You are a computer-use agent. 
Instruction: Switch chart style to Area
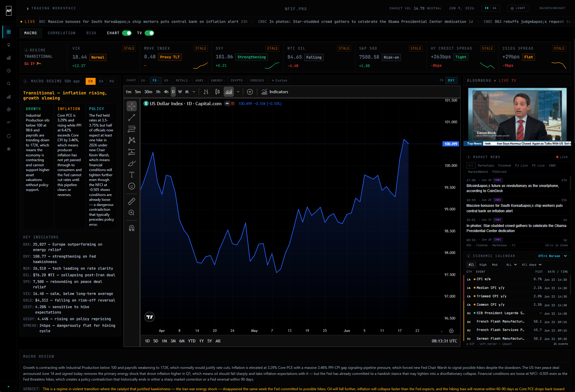[229, 92]
